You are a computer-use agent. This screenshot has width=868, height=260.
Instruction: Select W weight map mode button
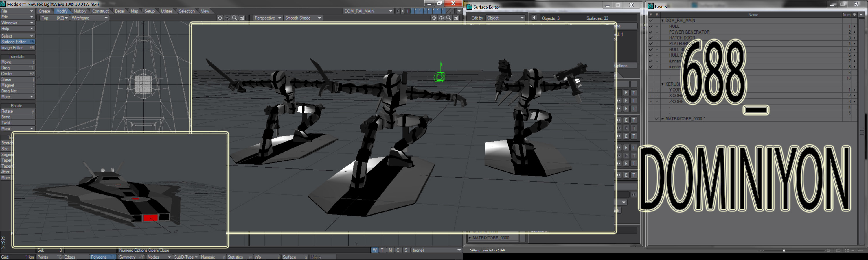pos(375,250)
